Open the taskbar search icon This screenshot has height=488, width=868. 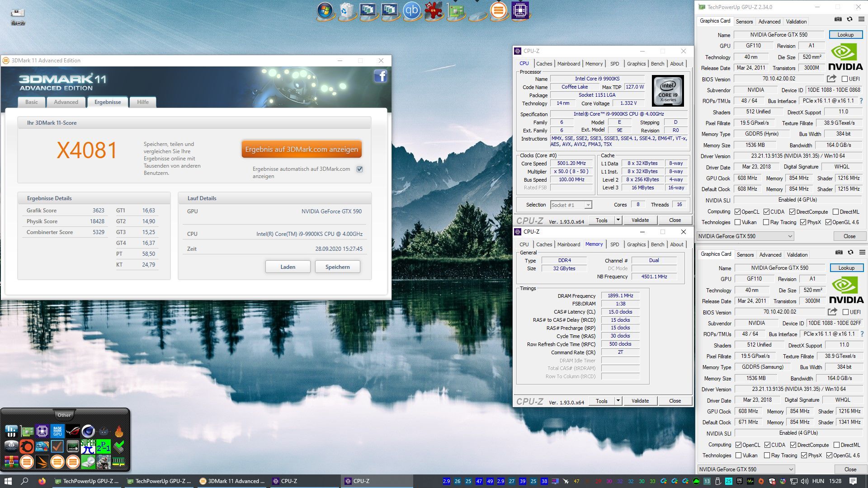click(x=24, y=481)
